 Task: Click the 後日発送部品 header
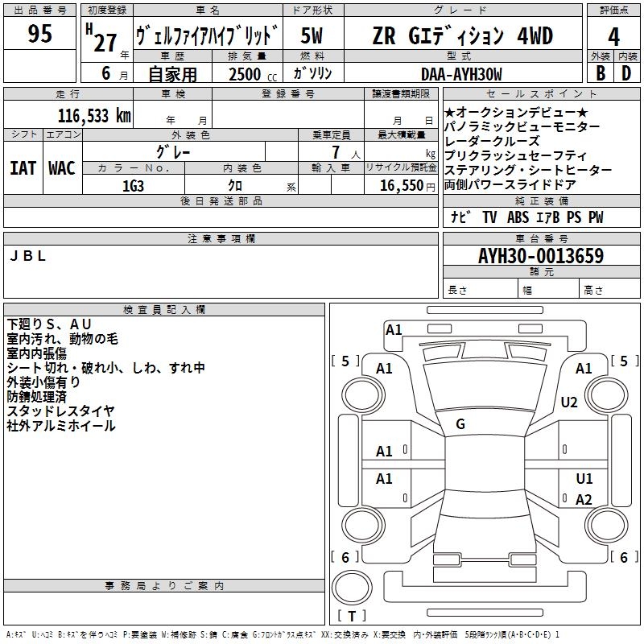[x=221, y=200]
